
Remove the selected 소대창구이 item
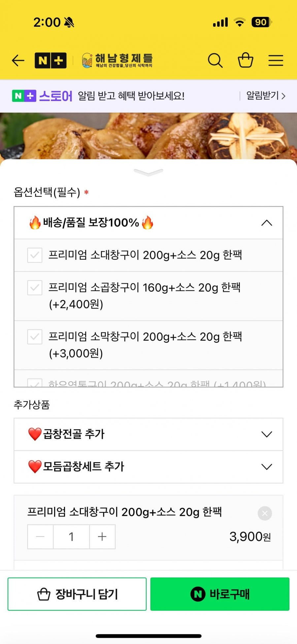pyautogui.click(x=265, y=513)
